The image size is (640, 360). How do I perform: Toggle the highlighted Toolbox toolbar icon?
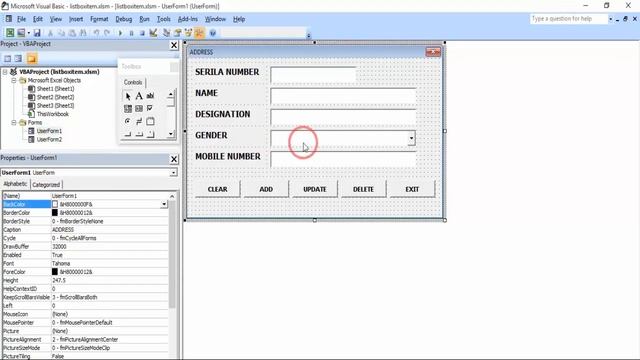pyautogui.click(x=200, y=33)
